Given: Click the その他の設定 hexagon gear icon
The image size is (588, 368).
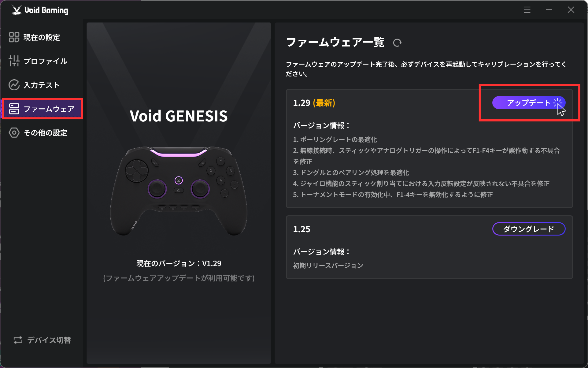Looking at the screenshot, I should [x=14, y=133].
